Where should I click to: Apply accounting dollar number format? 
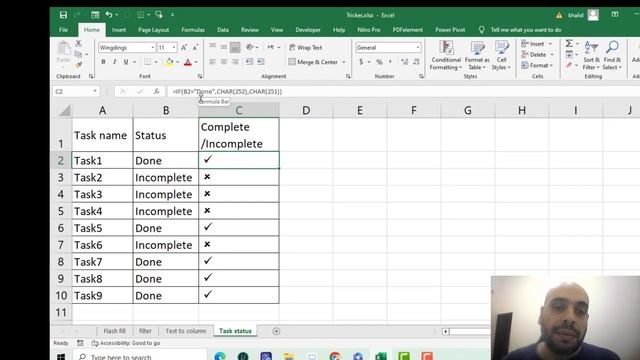[x=361, y=62]
